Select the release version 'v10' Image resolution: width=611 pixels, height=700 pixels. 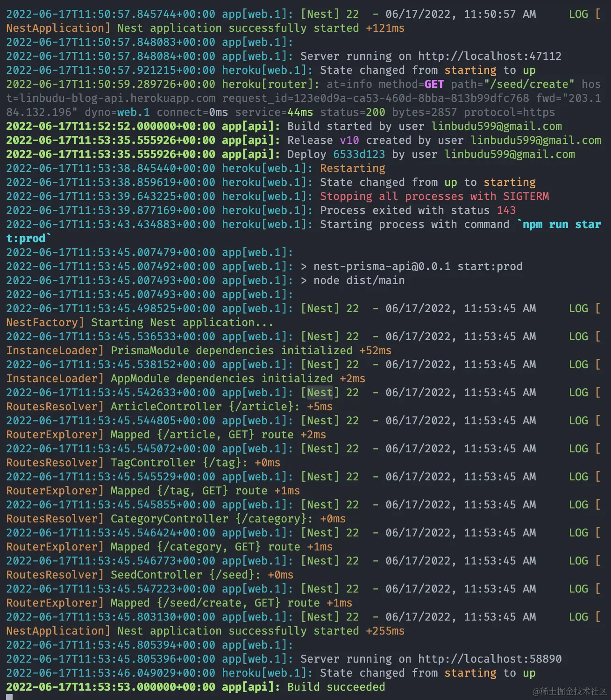tap(349, 140)
